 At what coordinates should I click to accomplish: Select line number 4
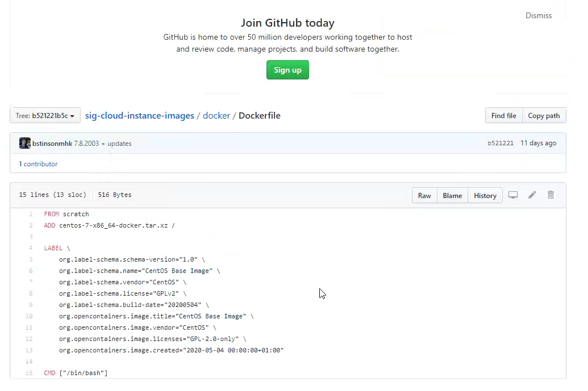click(31, 248)
